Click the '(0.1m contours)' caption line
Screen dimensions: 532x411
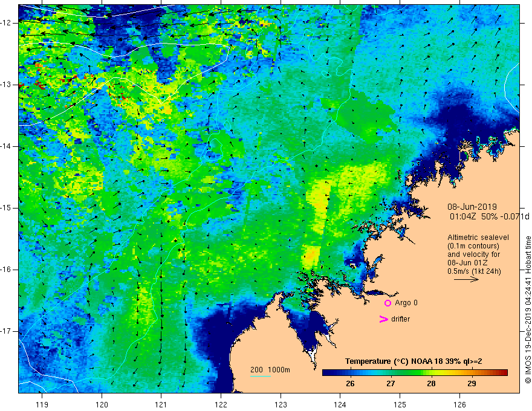click(473, 246)
